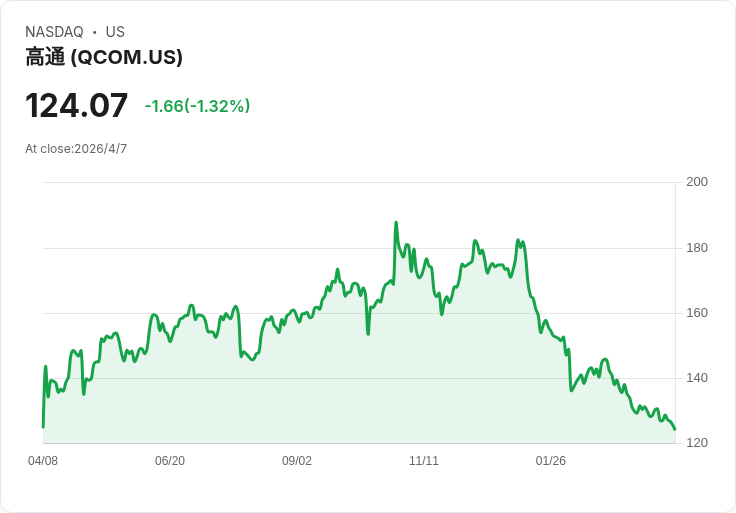Click the 200 y-axis label

(697, 182)
